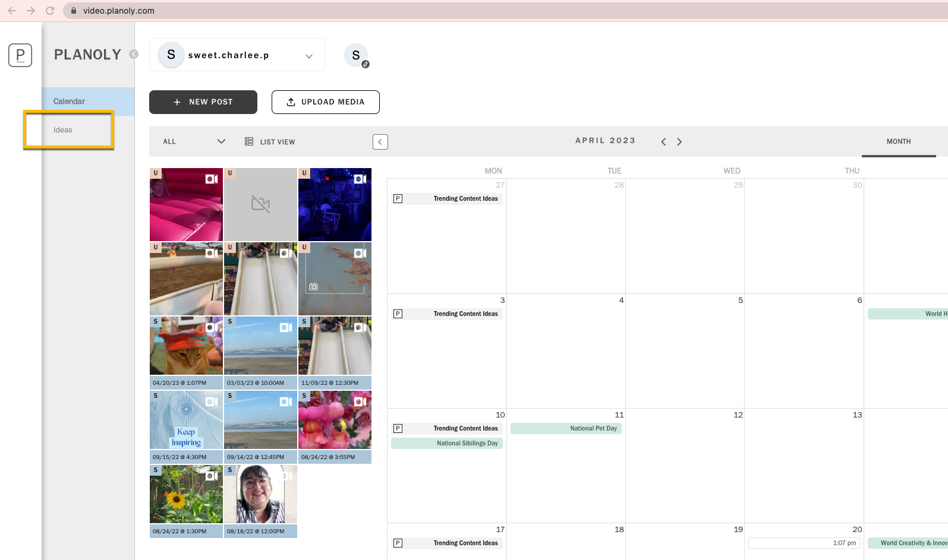Viewport: 948px width, 560px height.
Task: Click the 08/18/22 @ 12:00PM date label
Action: tap(260, 531)
